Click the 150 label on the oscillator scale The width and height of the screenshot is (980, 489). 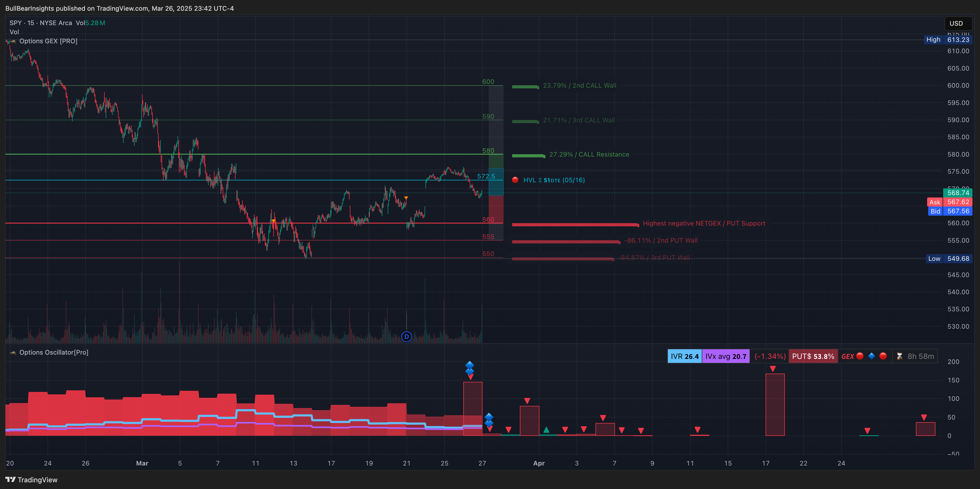coord(953,381)
